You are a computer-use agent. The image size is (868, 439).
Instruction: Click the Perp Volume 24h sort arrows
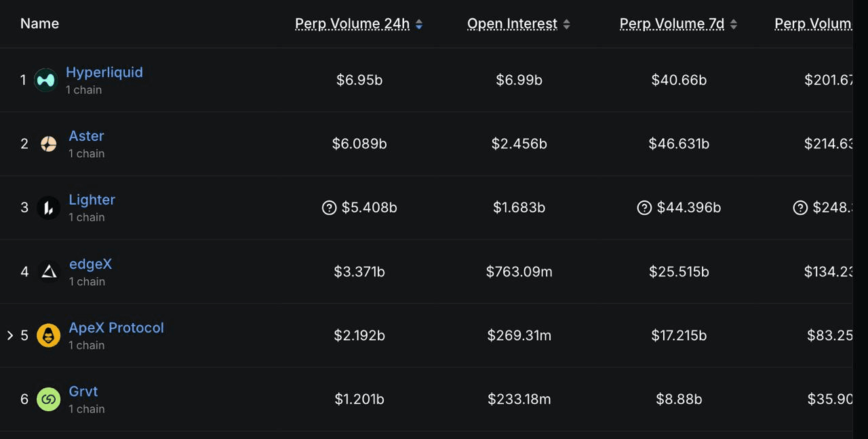(x=418, y=24)
